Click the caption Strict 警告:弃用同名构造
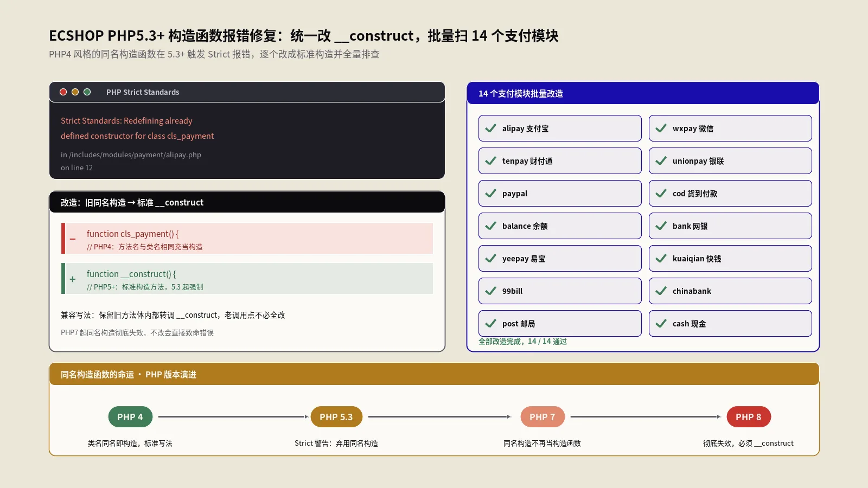Image resolution: width=868 pixels, height=488 pixels. (336, 443)
